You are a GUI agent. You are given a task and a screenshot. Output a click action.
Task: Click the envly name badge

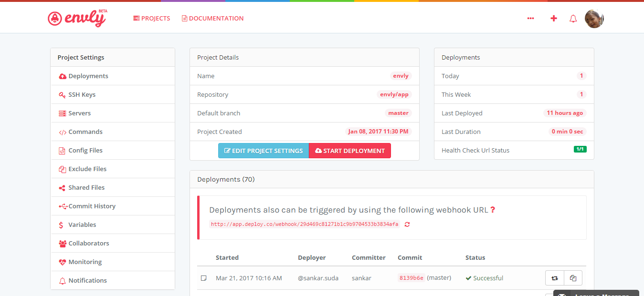click(401, 76)
